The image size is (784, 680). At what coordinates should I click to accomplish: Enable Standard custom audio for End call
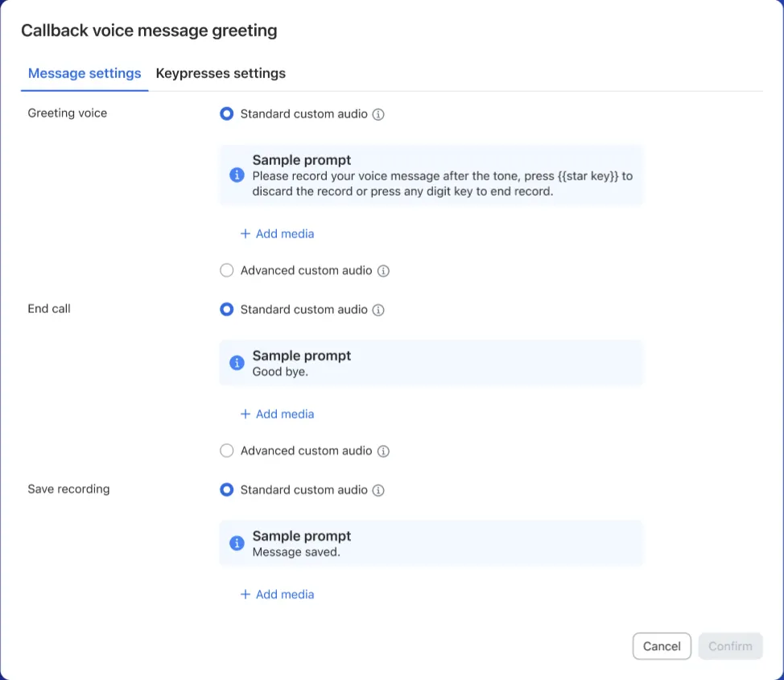[226, 309]
